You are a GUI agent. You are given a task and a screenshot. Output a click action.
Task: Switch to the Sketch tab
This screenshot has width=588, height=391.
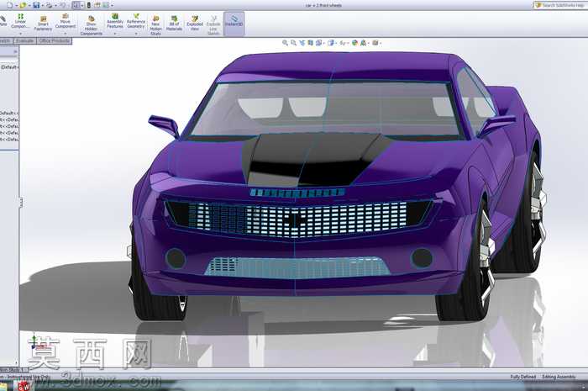5,40
